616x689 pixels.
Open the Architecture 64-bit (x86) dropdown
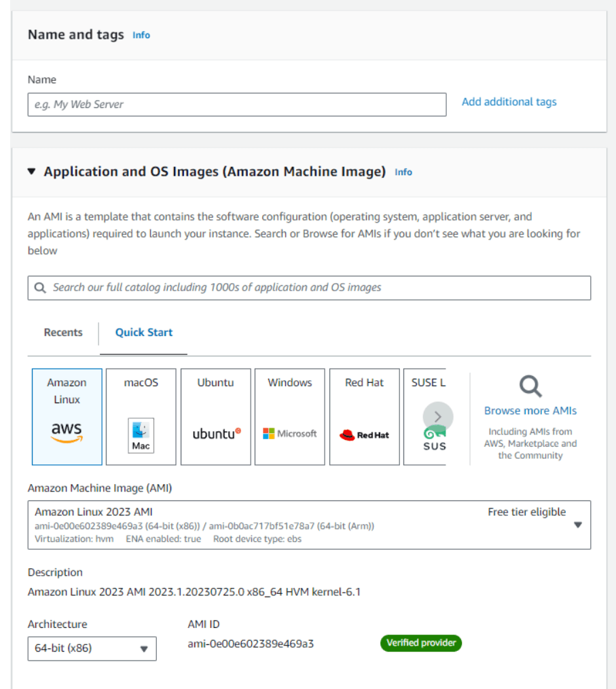tap(92, 648)
